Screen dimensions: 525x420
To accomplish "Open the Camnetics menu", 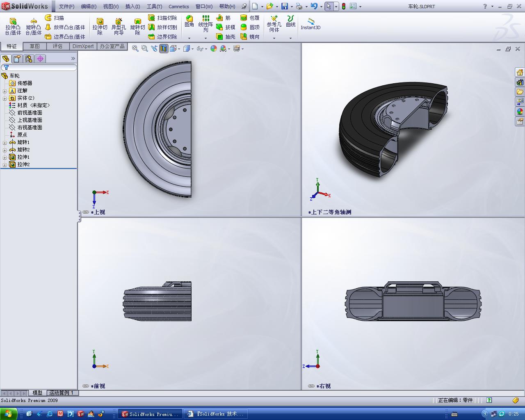I will pos(179,6).
